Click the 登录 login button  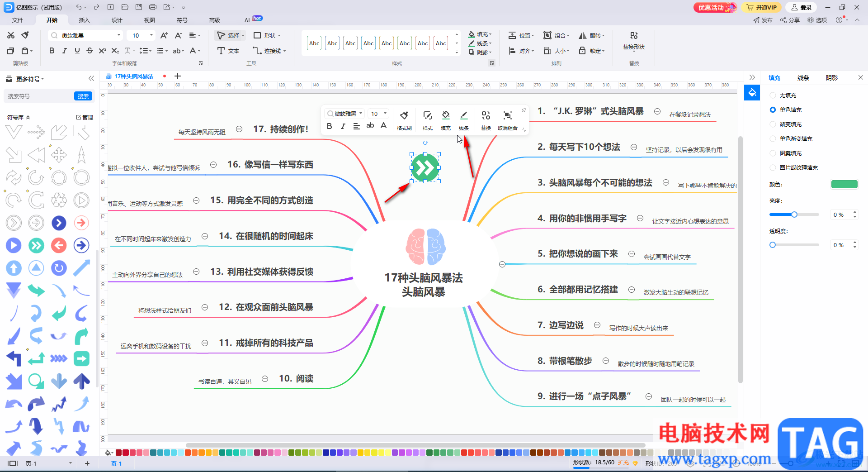tap(802, 7)
